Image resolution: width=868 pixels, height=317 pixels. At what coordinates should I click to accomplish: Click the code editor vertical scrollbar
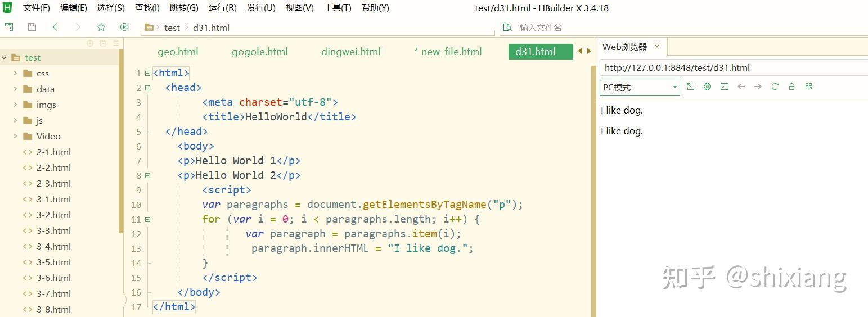[593, 191]
